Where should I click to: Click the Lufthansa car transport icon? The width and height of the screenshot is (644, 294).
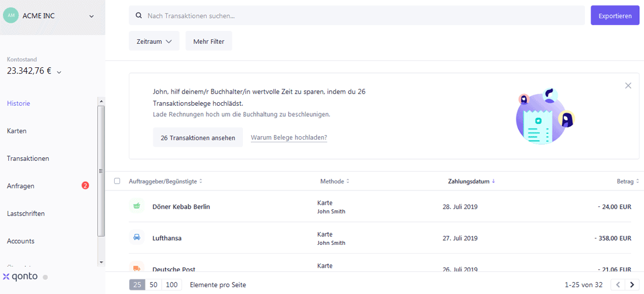click(136, 238)
